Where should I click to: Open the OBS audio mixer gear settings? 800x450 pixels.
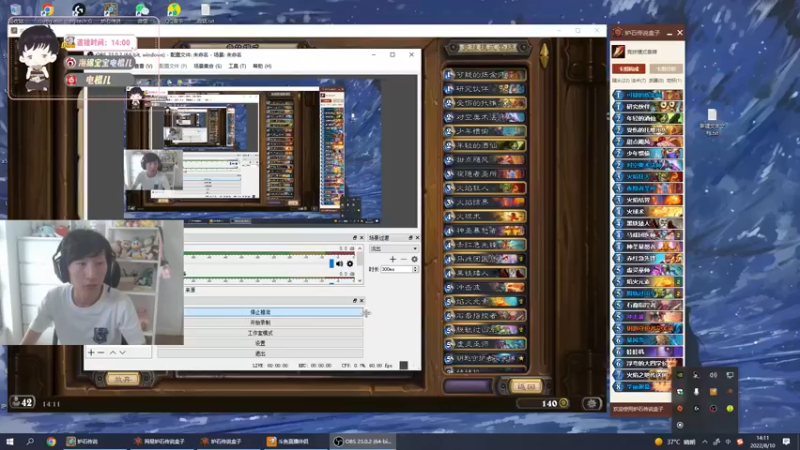click(350, 264)
